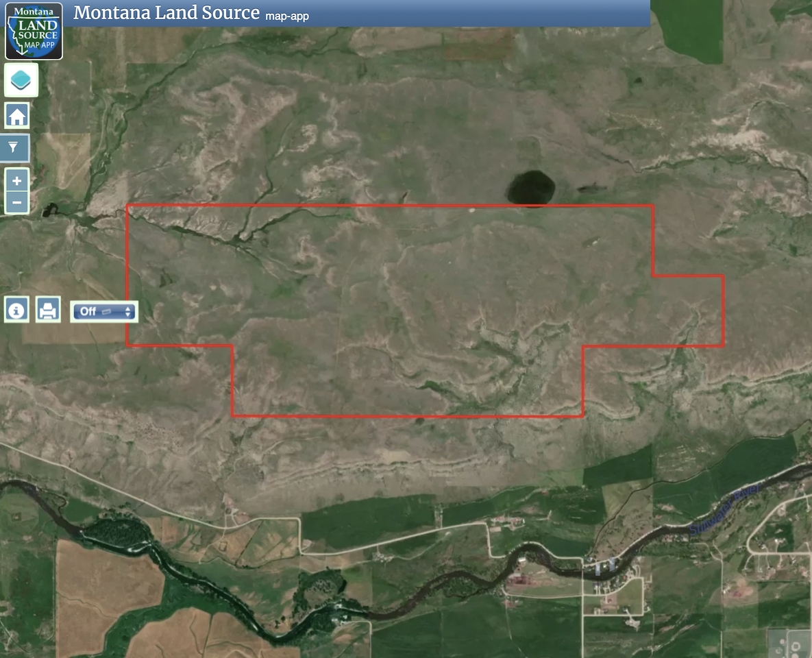Print the current map view
Screen dimensions: 812x658
click(48, 310)
